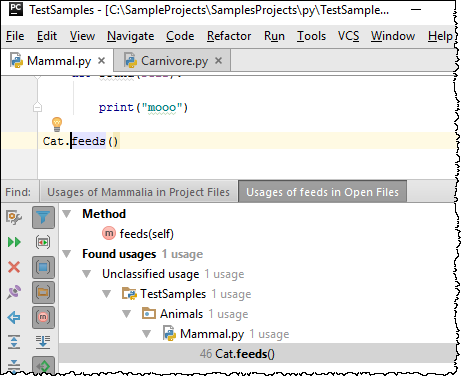Click 'Cat' in the editor line
Viewport: 461px width, 379px height.
click(x=53, y=141)
